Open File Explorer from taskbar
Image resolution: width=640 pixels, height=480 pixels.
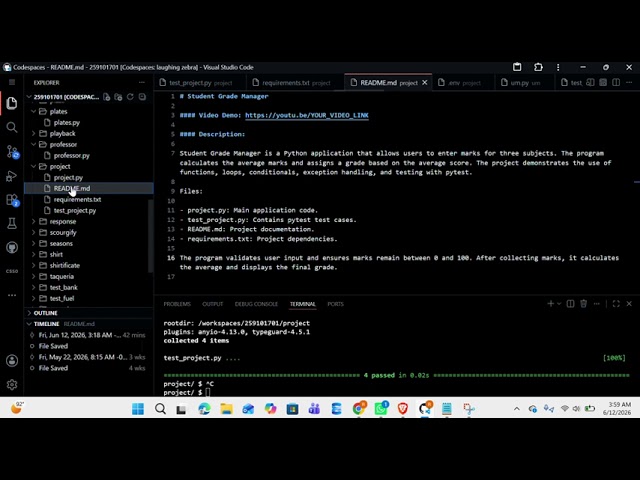click(226, 409)
